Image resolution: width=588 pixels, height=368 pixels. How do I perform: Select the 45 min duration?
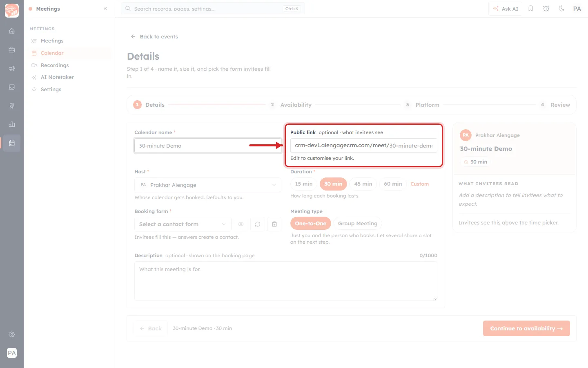(x=363, y=184)
